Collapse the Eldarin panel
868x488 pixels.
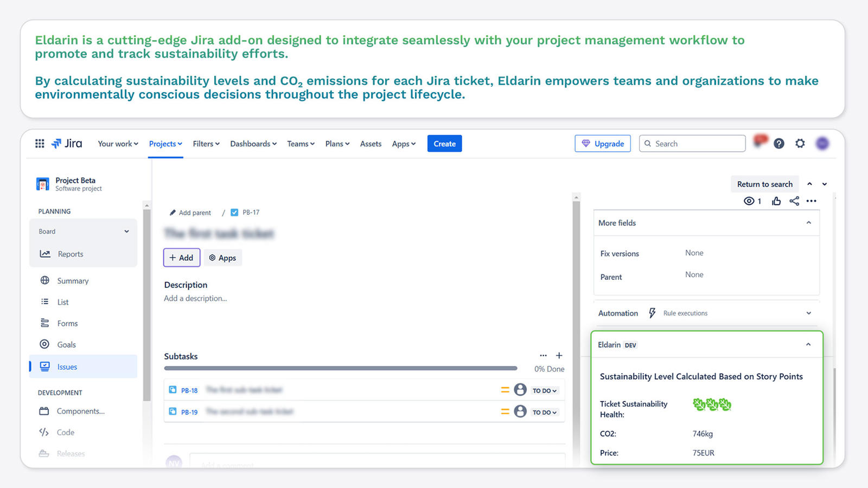808,345
